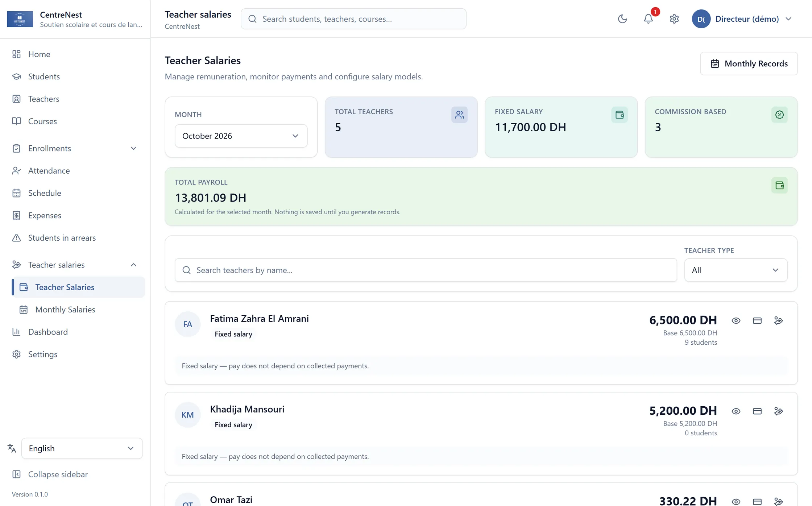Open payment card icon for Fatima Zahra El Amrani
The image size is (812, 506).
pyautogui.click(x=757, y=320)
